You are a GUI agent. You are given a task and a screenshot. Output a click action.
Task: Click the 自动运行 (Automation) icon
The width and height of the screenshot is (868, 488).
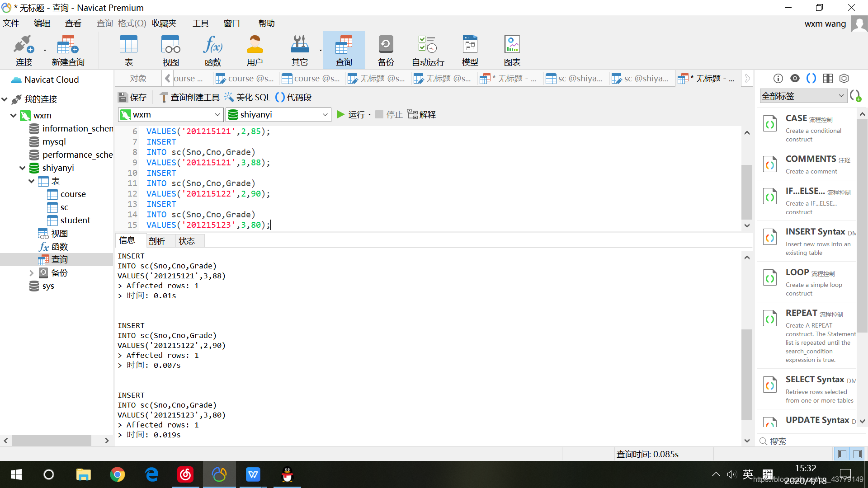tap(426, 50)
